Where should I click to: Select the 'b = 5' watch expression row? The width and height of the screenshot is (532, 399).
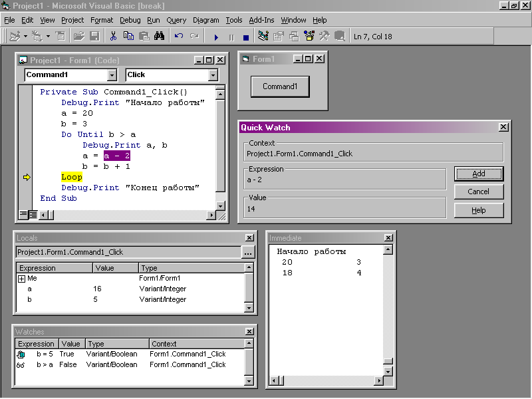click(130, 354)
